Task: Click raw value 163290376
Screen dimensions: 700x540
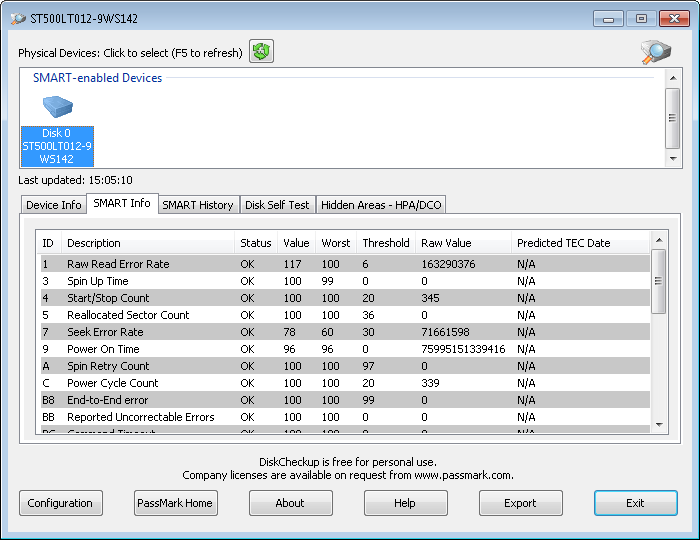Action: [448, 264]
